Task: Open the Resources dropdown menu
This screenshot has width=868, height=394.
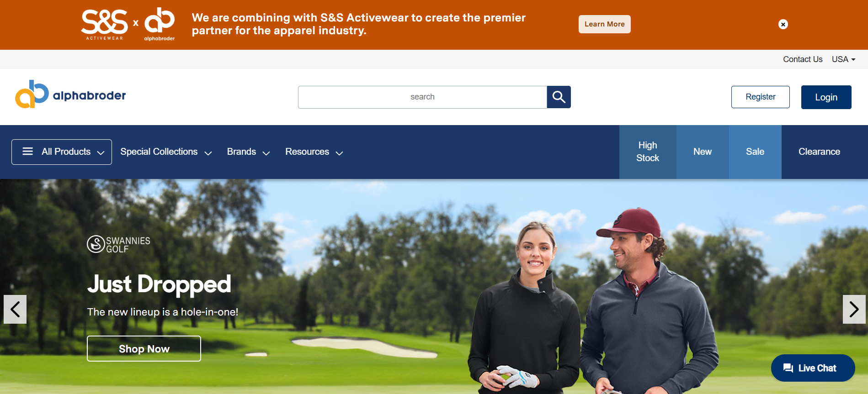Action: click(x=314, y=152)
